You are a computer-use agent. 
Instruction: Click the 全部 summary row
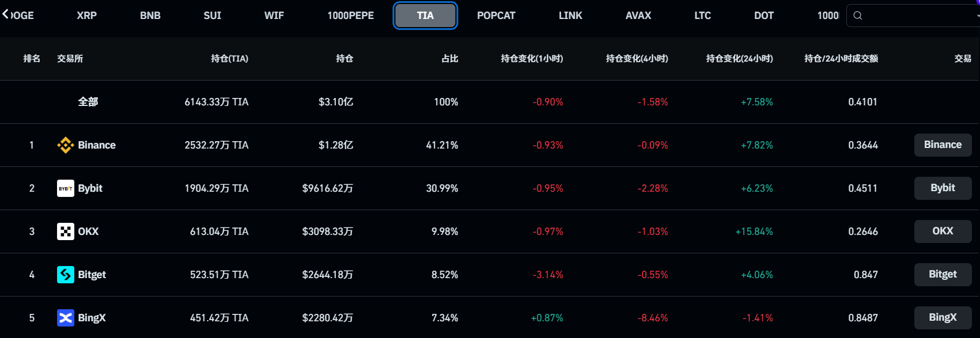pos(88,101)
